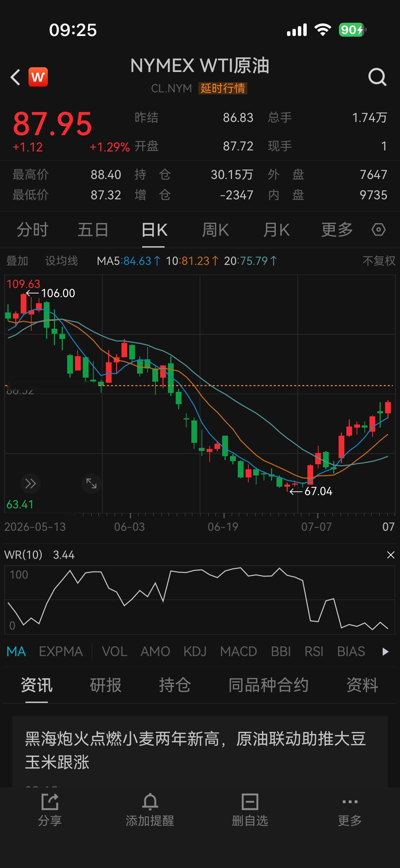This screenshot has height=868, width=400.
Task: Tap the 09:25 status bar clock
Action: click(73, 30)
